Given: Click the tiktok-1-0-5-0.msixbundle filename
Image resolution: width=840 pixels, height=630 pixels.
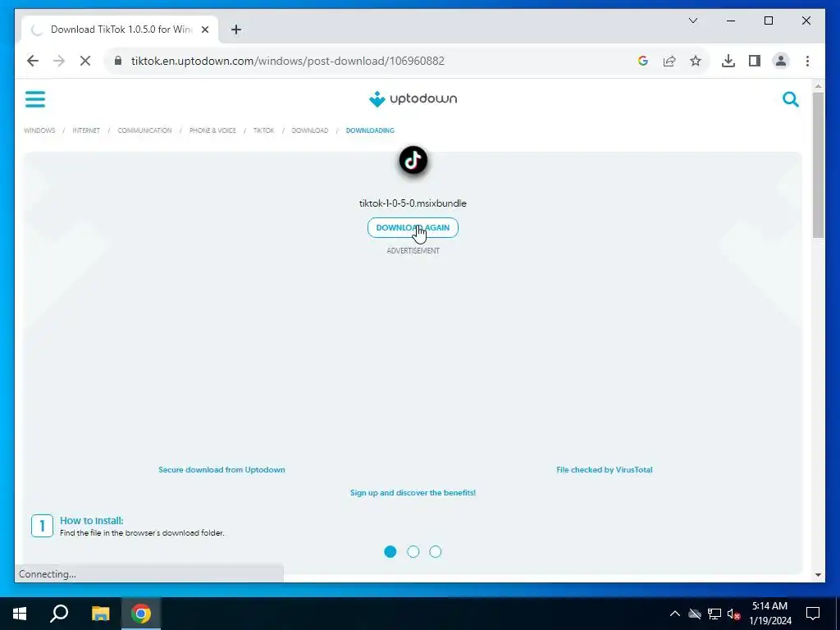Looking at the screenshot, I should (x=413, y=203).
